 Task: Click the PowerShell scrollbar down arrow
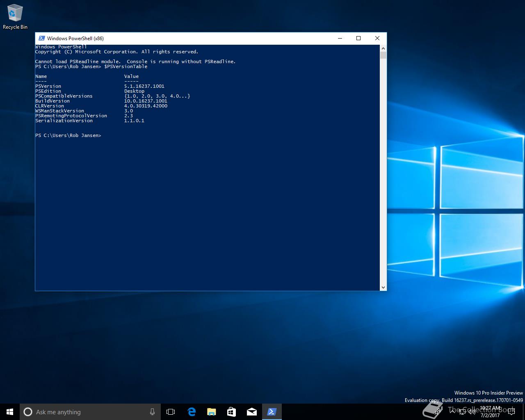(383, 287)
